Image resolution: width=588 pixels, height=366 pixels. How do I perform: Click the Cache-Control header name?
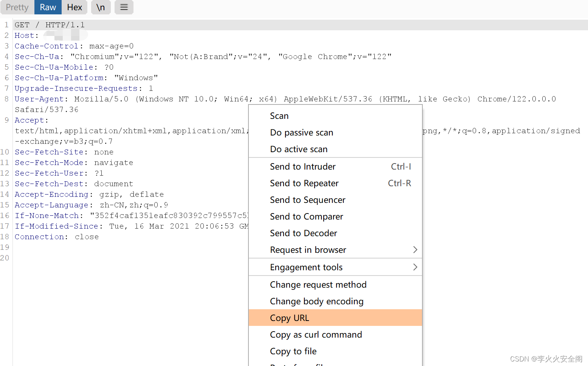[x=46, y=46]
